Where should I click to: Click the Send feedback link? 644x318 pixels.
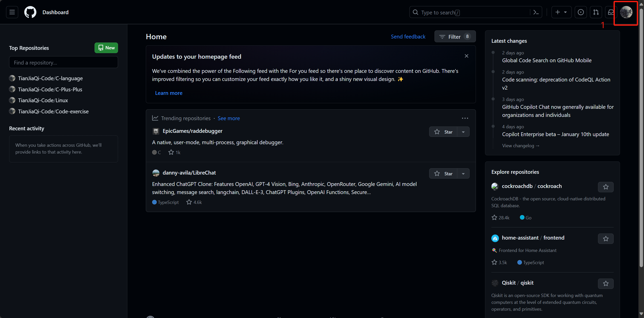(408, 36)
